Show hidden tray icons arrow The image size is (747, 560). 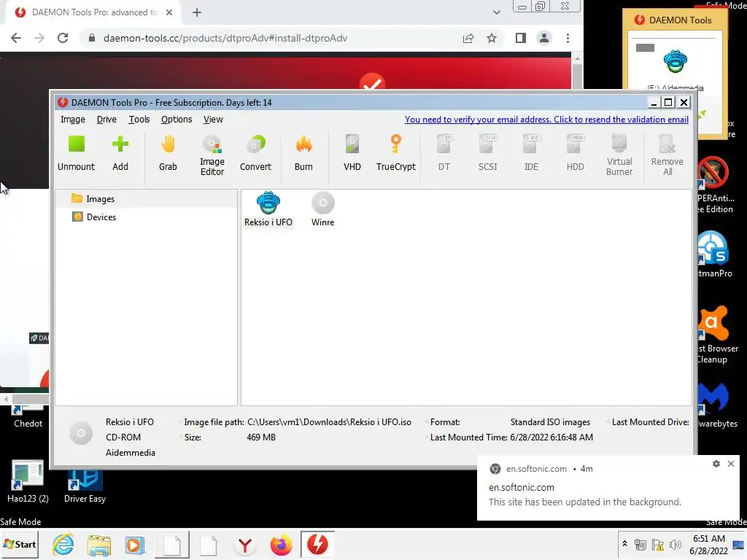(624, 544)
